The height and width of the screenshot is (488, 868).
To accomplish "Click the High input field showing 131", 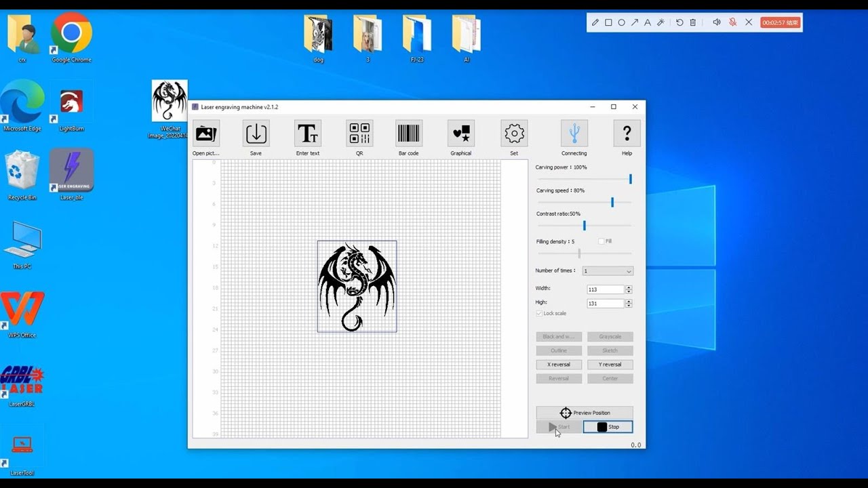I will [606, 304].
